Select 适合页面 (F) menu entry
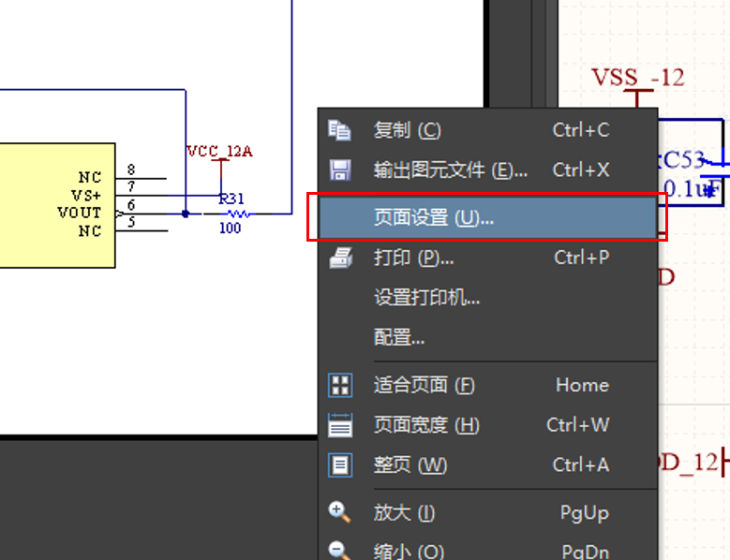 click(x=488, y=385)
